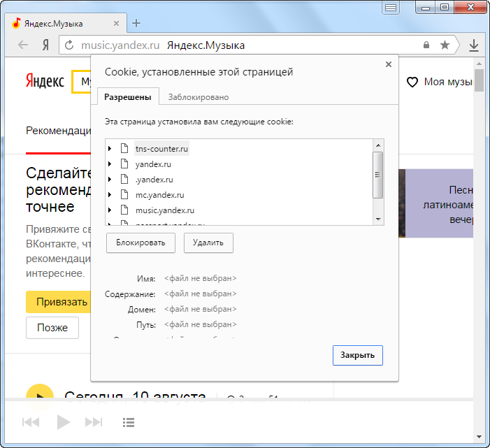Open a new tab with plus icon
The image size is (490, 448).
(136, 23)
